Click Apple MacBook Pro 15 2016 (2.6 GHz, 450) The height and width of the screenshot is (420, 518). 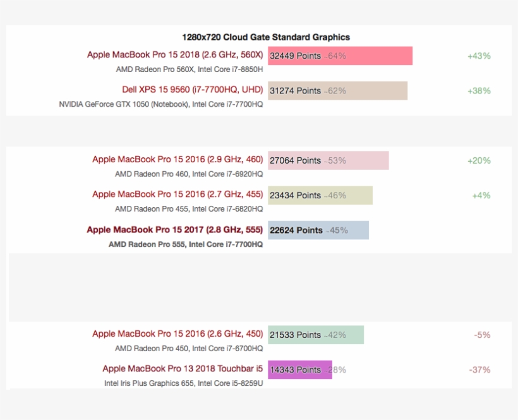(x=178, y=333)
